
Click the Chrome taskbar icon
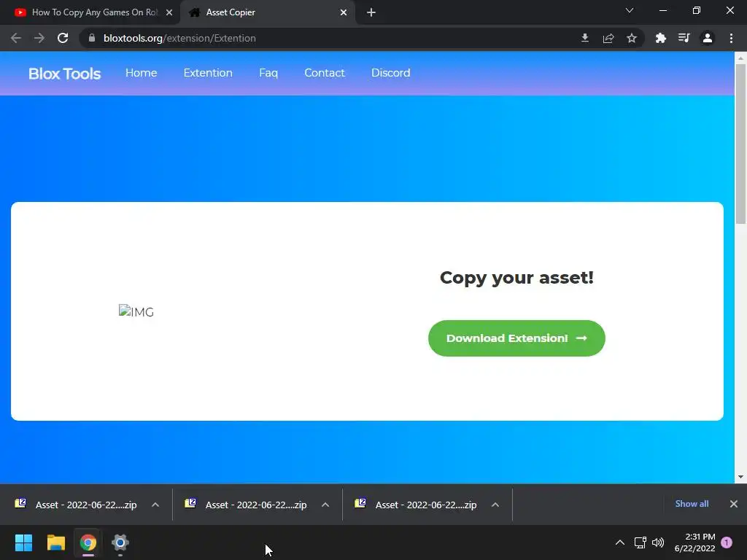88,542
